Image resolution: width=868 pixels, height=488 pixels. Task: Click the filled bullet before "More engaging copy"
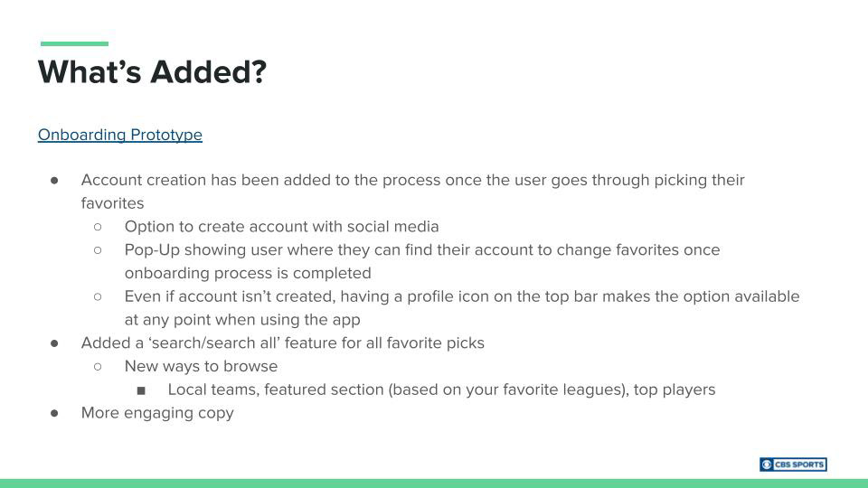(x=54, y=413)
